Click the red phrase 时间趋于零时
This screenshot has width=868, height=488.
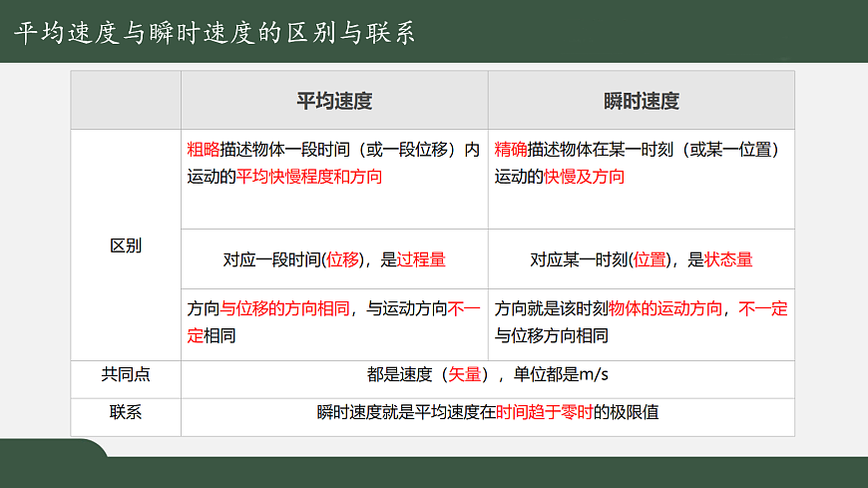pos(545,411)
